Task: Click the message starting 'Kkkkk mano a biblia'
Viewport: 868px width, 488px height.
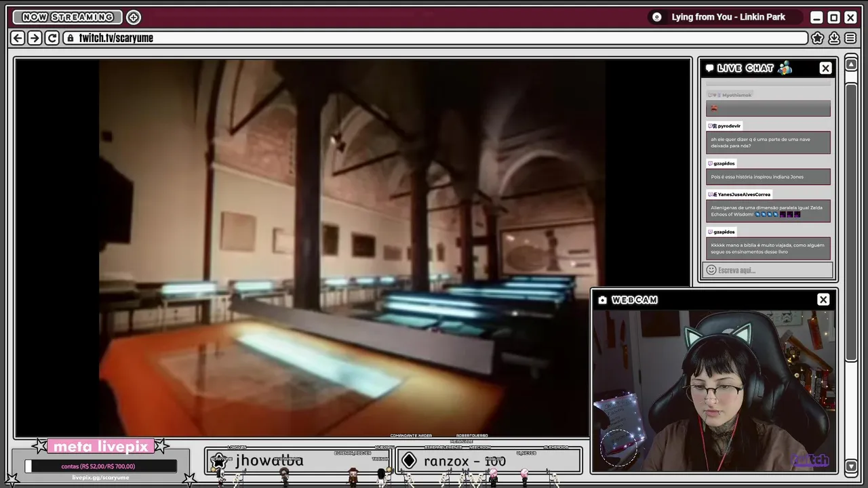Action: [768, 248]
